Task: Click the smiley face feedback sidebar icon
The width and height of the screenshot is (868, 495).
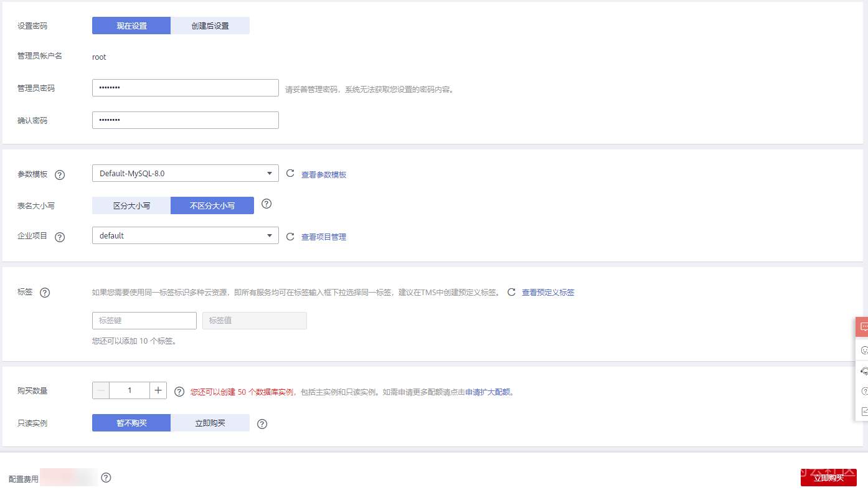Action: 864,351
